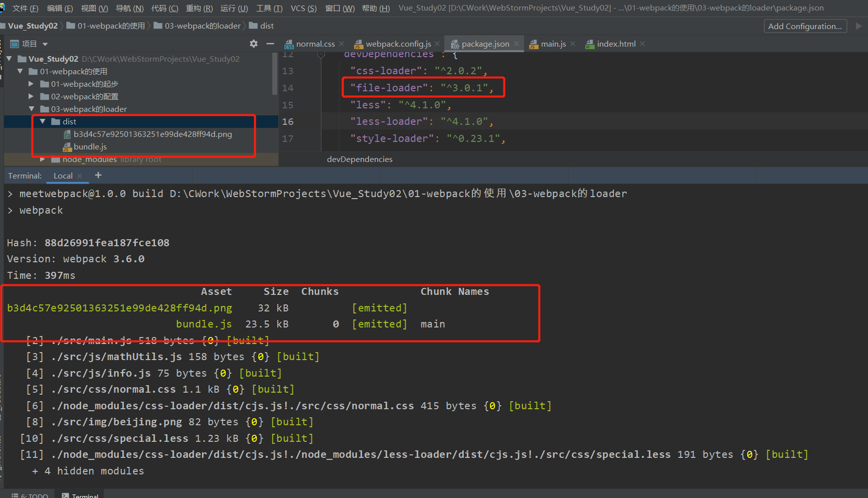Expand the node_modules folder
868x498 pixels.
point(43,159)
